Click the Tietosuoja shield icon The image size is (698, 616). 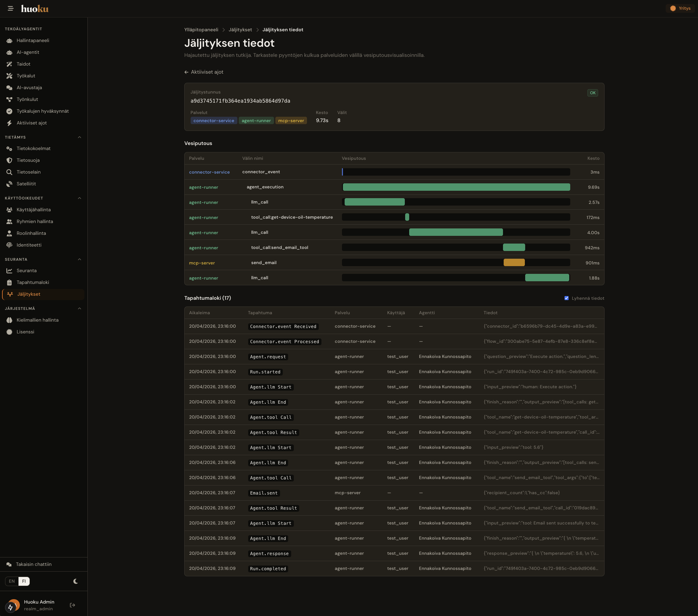click(9, 160)
